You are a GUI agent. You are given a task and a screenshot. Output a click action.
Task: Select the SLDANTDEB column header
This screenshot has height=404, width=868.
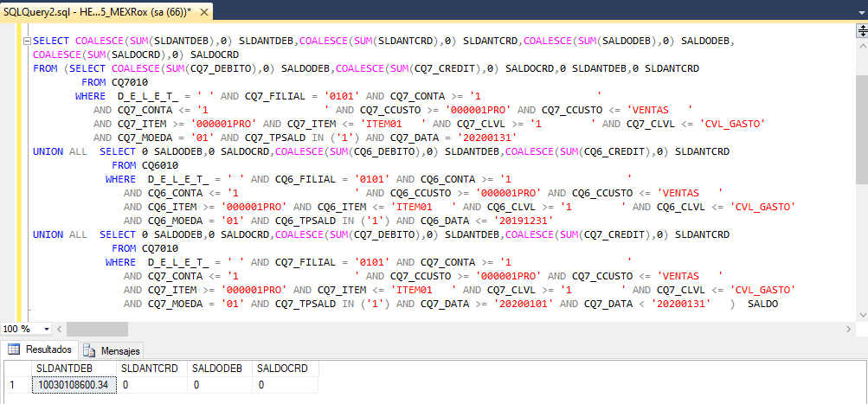click(x=74, y=369)
